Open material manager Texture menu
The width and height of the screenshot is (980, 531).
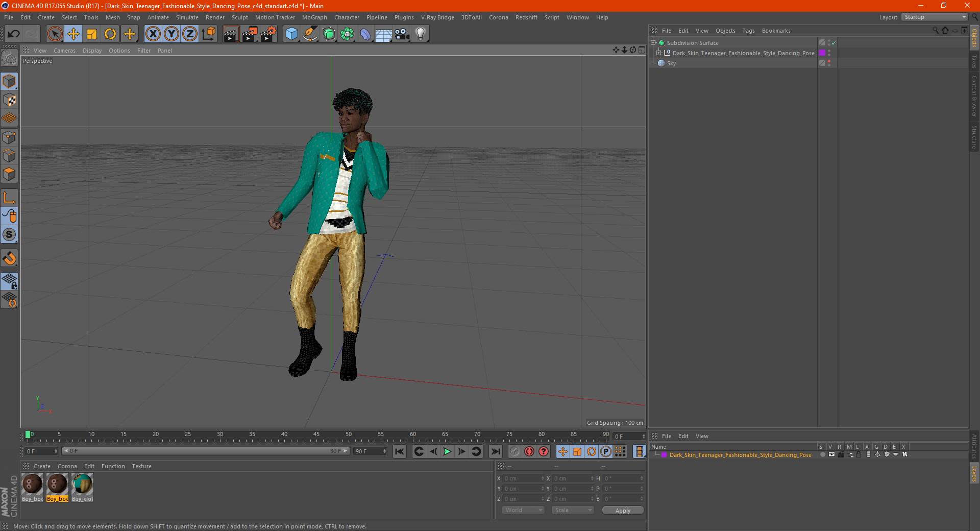(x=141, y=466)
